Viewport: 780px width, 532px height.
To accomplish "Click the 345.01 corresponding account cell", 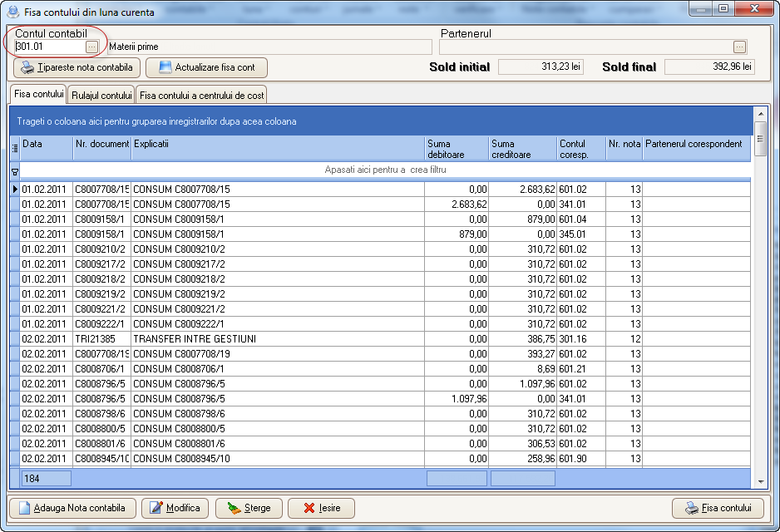I will tap(581, 234).
